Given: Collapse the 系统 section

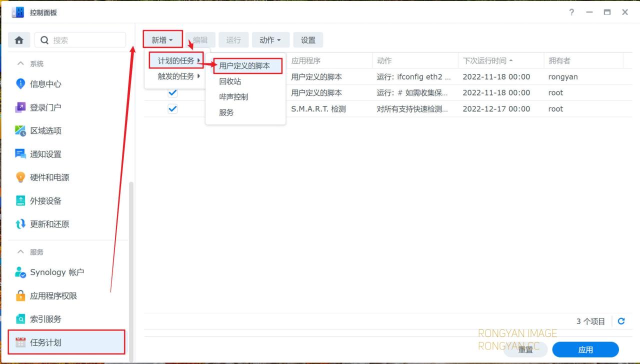Looking at the screenshot, I should coord(20,63).
